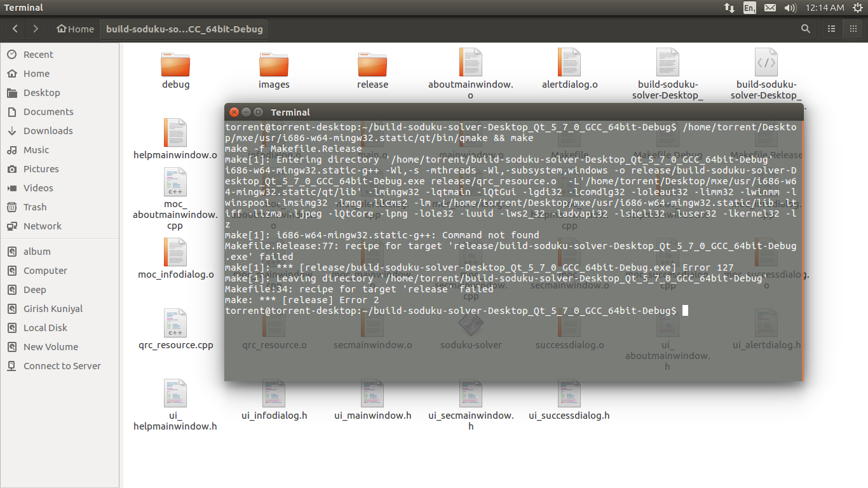
Task: Click the build-soduku-solver-Desktop_ file with code brackets icon
Action: pyautogui.click(x=766, y=62)
